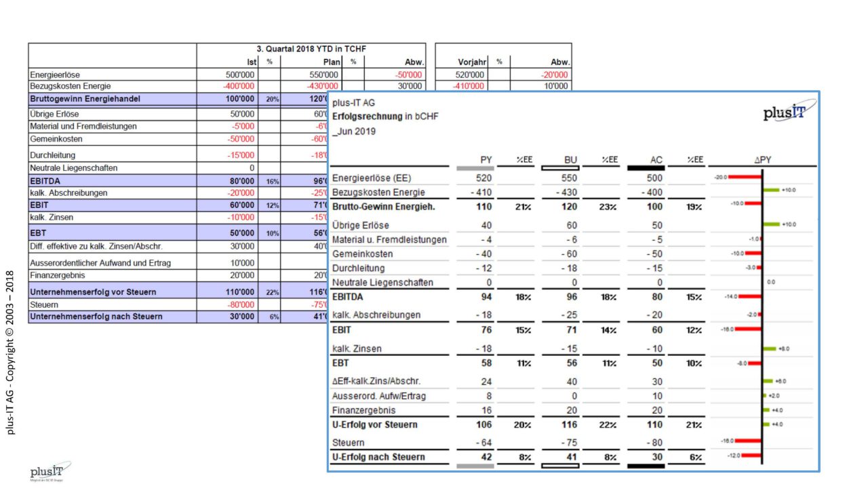Select the 'Ausserord. Aufw/Ertrag' row label
Image resolution: width=868 pixels, height=488 pixels.
pyautogui.click(x=379, y=396)
